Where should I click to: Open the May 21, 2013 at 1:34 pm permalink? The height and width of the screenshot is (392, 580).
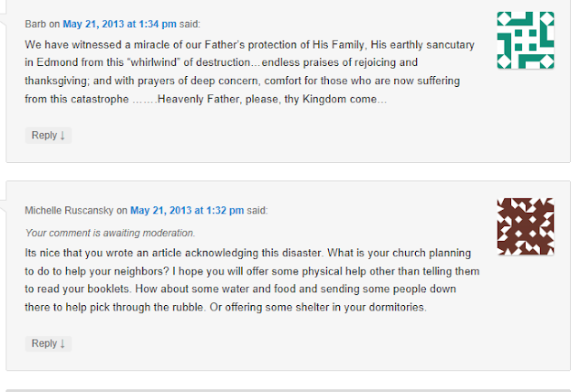(120, 24)
